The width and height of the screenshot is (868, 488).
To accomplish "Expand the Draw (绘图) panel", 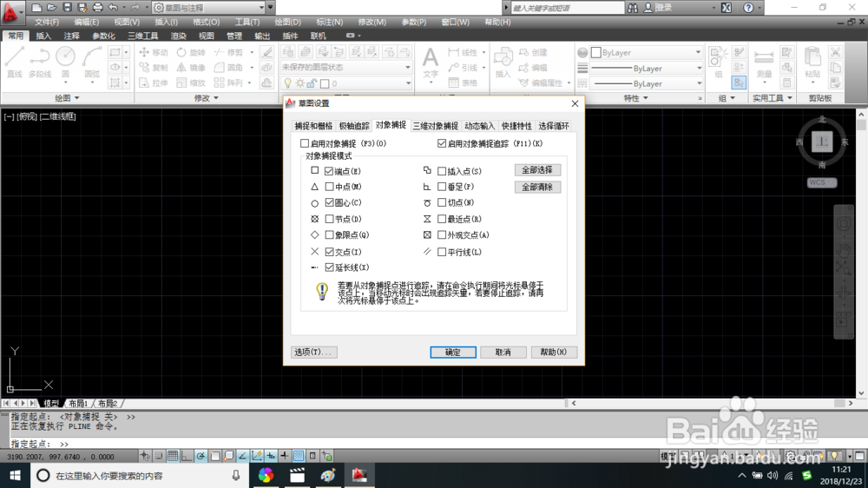I will click(67, 98).
